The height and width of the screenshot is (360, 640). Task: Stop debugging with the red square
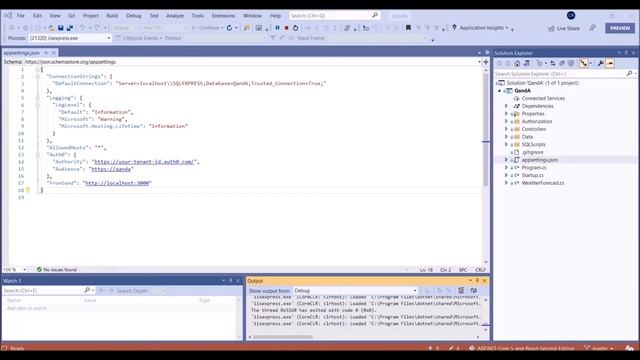coord(286,28)
